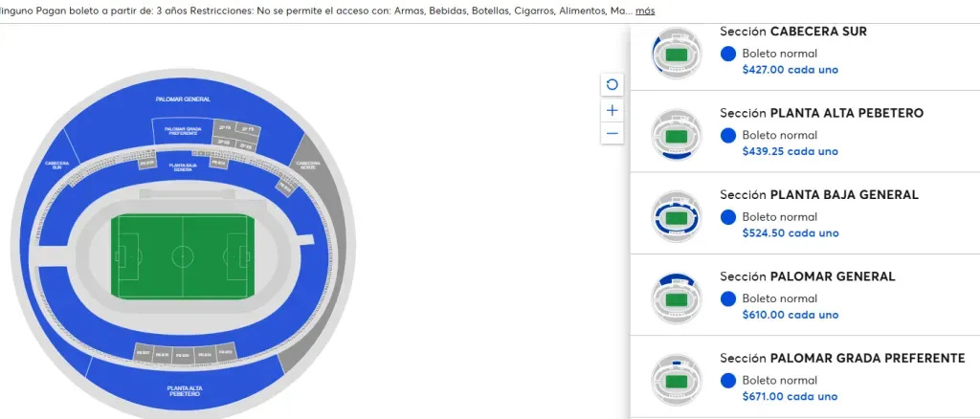Viewport: 980px width, 419px height.
Task: Click the reset map view icon
Action: [x=612, y=84]
